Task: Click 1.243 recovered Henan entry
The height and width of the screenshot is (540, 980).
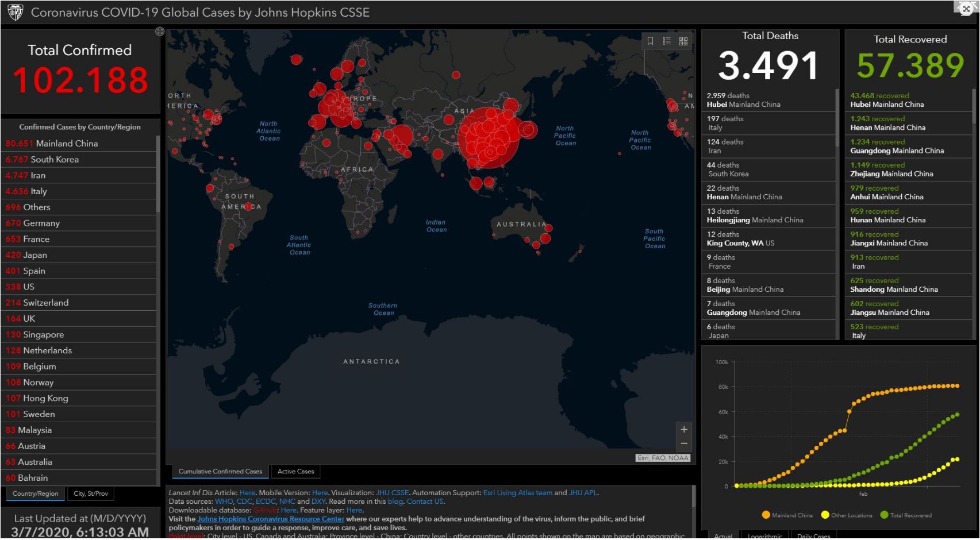Action: tap(910, 123)
